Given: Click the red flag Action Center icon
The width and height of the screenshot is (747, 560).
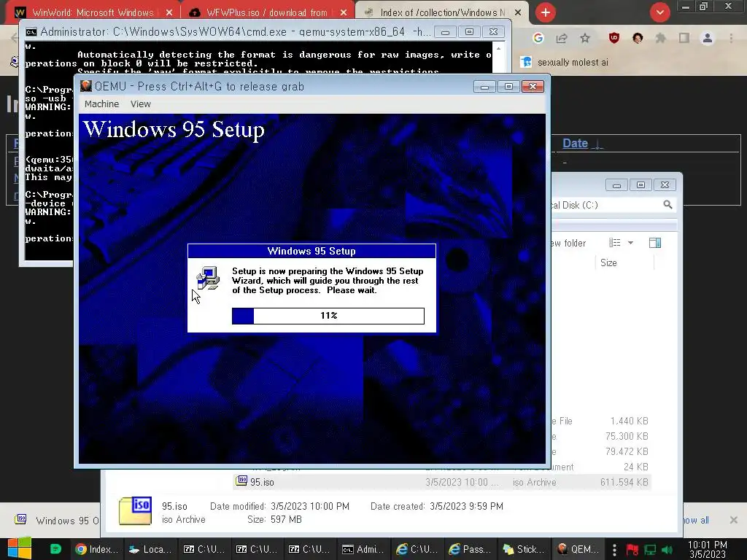Looking at the screenshot, I should (x=632, y=550).
